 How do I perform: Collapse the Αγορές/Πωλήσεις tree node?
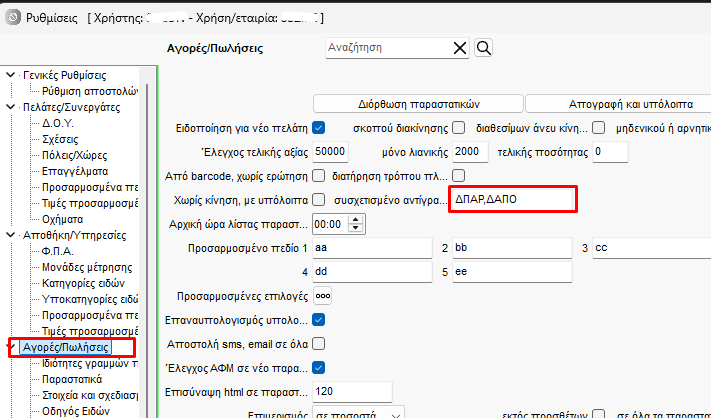(x=10, y=347)
